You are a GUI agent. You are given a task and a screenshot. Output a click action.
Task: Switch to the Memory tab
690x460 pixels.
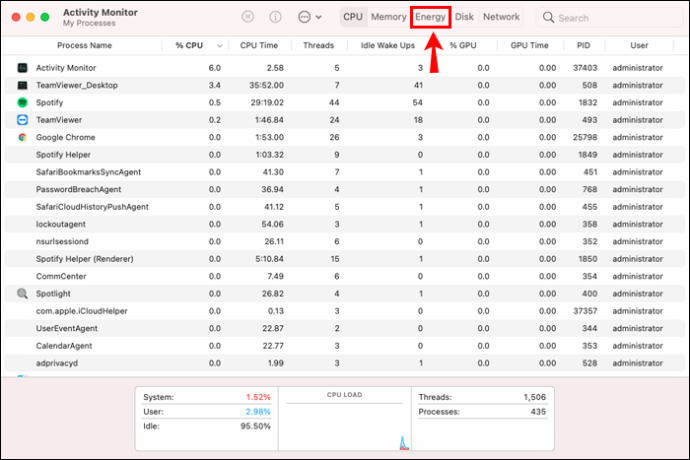tap(388, 17)
